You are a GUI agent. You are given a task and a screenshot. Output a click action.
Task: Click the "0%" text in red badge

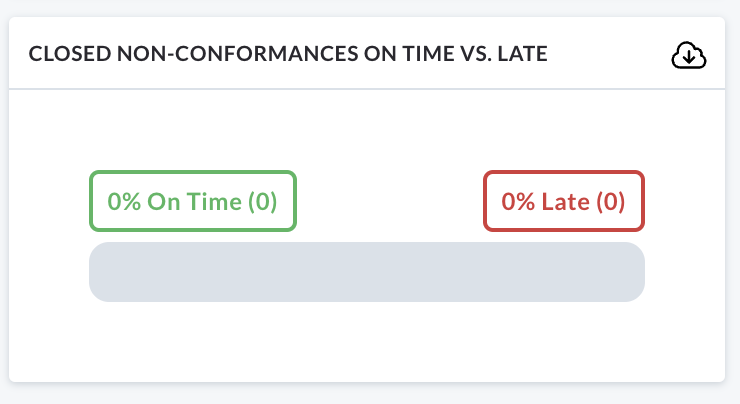pyautogui.click(x=518, y=202)
